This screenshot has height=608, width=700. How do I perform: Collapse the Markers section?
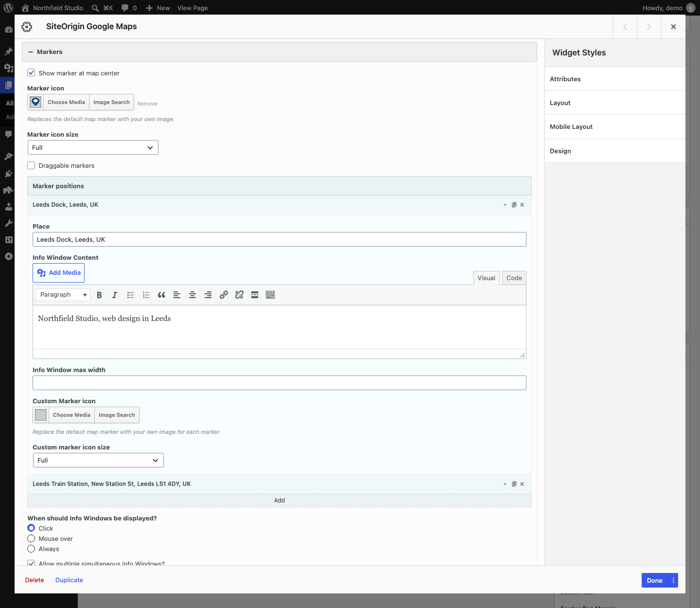click(280, 52)
